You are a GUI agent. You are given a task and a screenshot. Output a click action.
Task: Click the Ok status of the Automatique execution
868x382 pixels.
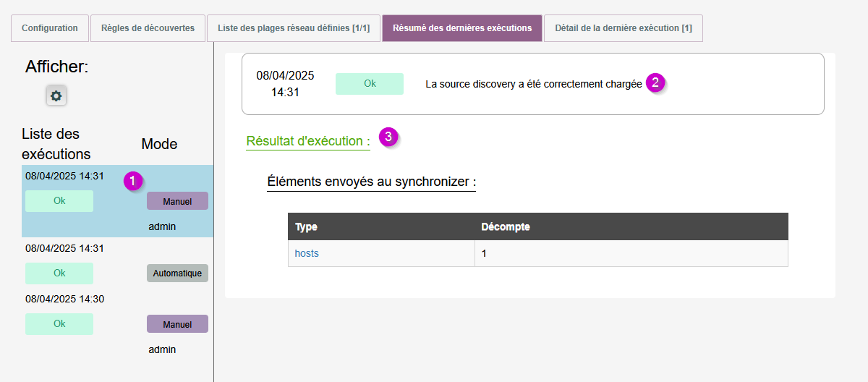(59, 273)
